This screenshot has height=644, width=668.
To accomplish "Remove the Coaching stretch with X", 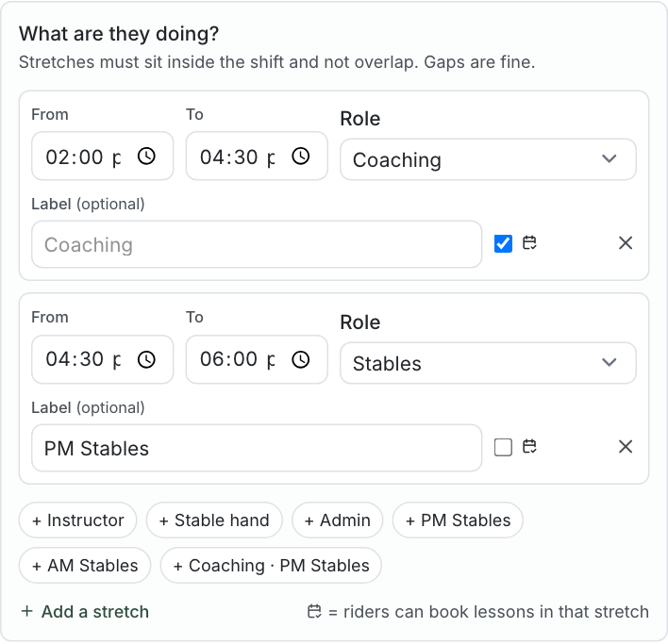I will point(626,243).
